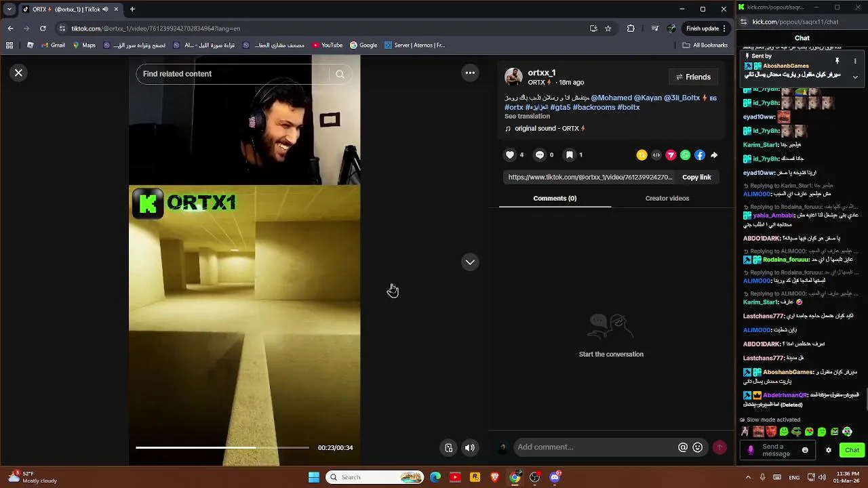Expand the pinned message chevron in Kick chat
Image resolution: width=868 pixels, height=488 pixels.
pyautogui.click(x=855, y=77)
